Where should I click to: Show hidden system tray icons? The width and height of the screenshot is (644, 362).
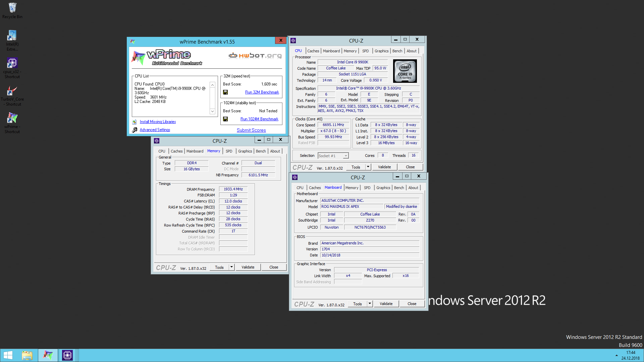pyautogui.click(x=616, y=355)
